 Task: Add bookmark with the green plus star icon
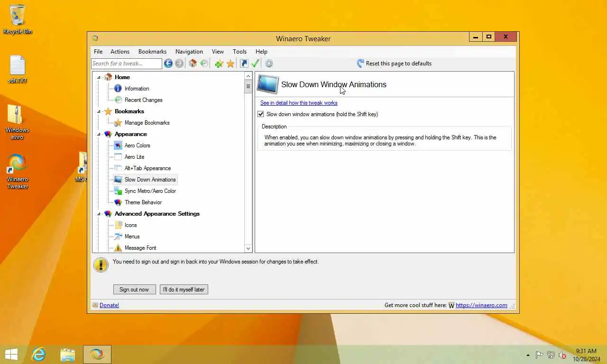219,64
